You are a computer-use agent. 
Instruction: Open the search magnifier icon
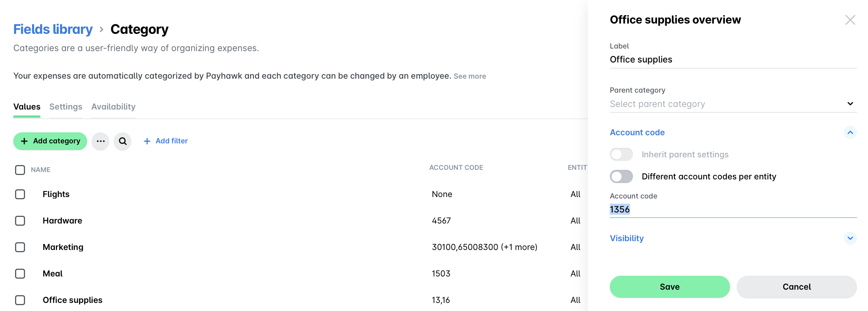tap(122, 141)
